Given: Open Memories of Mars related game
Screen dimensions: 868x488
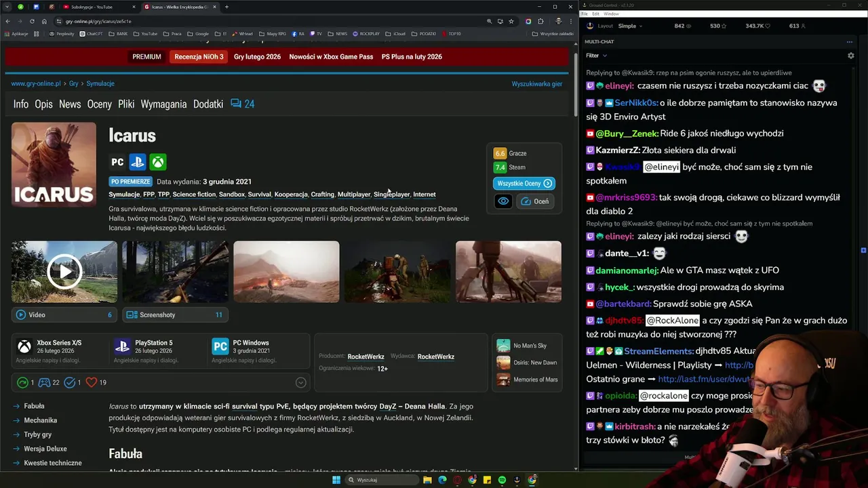Looking at the screenshot, I should [528, 380].
